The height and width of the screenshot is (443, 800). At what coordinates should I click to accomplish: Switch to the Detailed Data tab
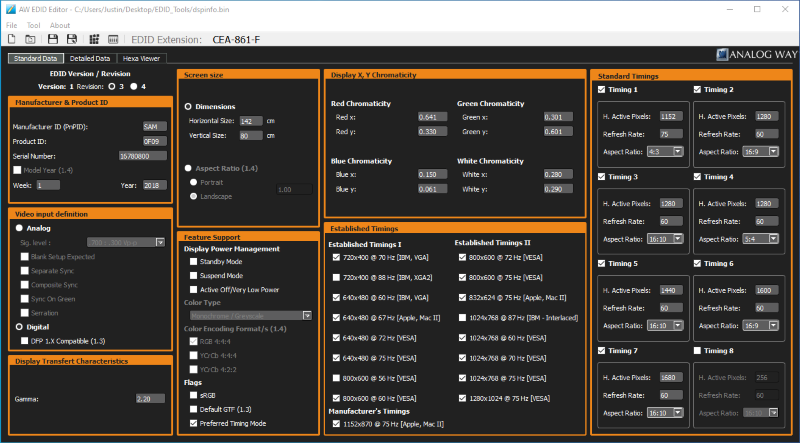tap(88, 58)
